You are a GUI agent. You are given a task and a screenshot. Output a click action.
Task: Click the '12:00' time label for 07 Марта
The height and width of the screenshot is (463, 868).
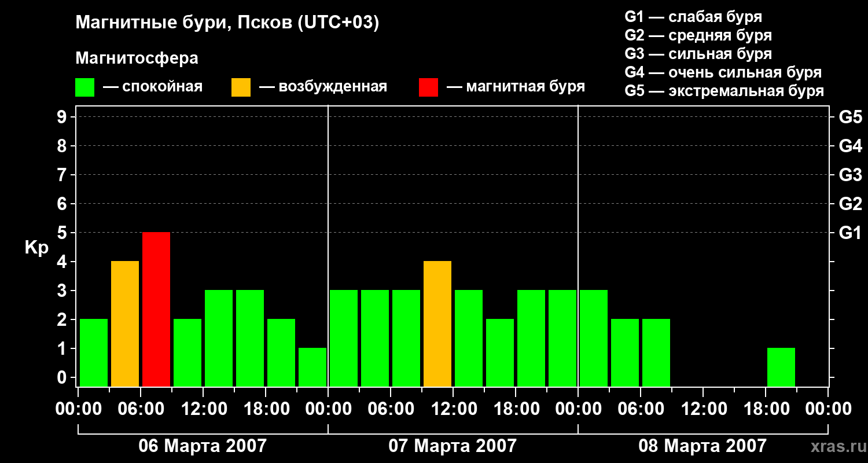(453, 409)
